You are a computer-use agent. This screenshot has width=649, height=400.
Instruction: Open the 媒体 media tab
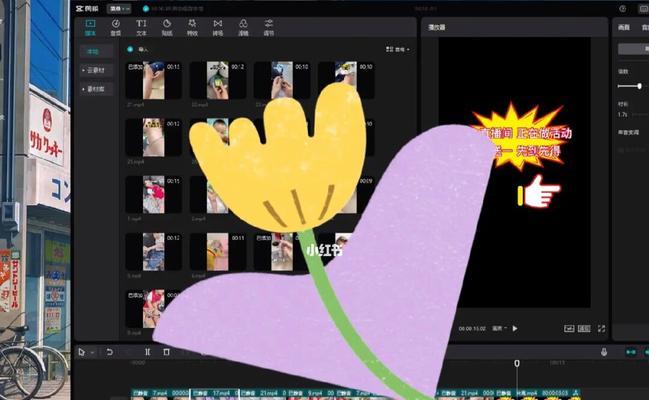coord(90,27)
